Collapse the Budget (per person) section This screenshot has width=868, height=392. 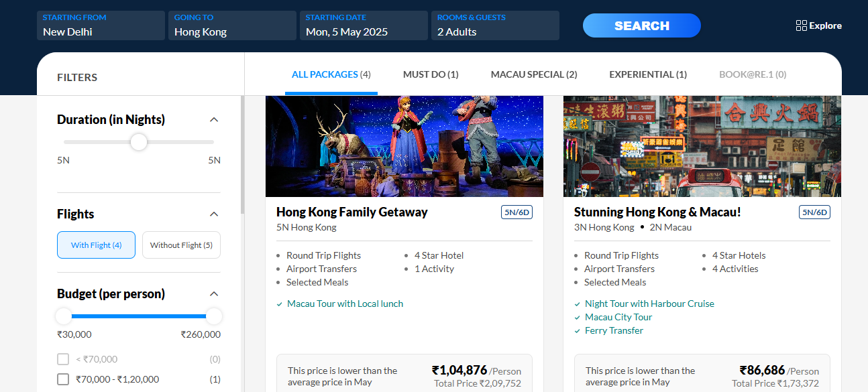[214, 294]
